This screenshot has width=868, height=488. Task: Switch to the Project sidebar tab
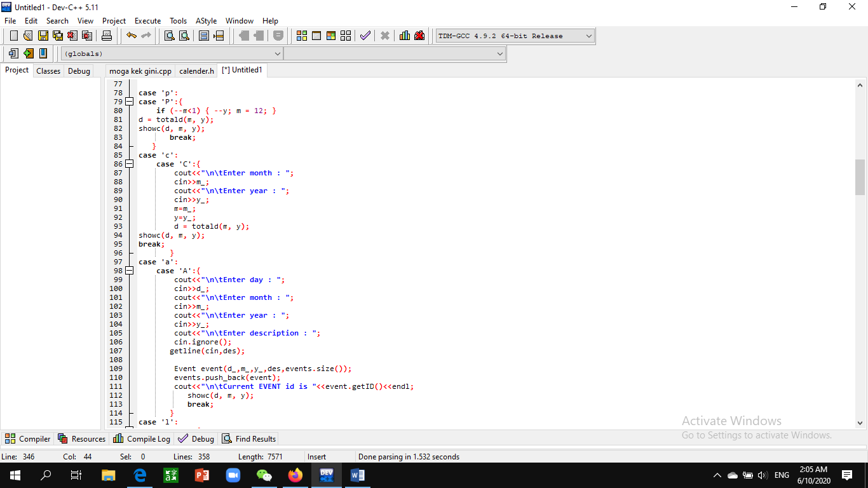point(17,71)
